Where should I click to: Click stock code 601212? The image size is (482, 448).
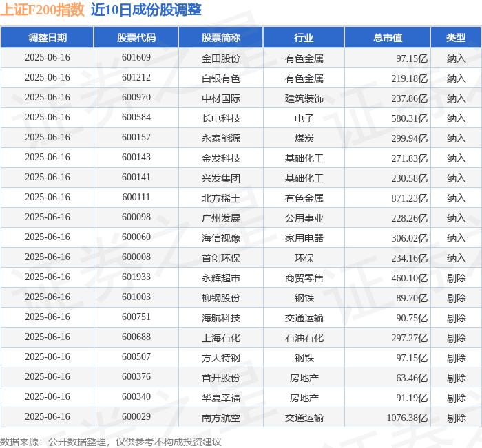[x=136, y=78]
